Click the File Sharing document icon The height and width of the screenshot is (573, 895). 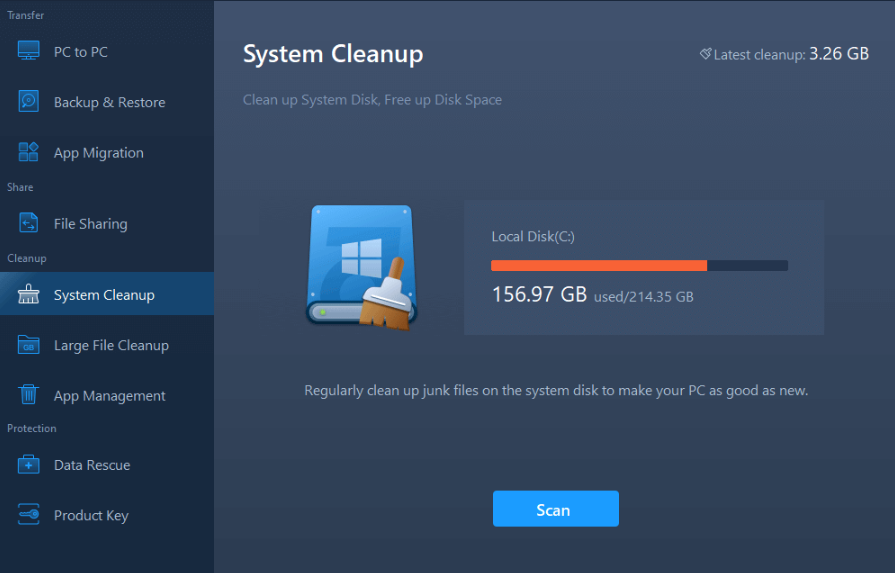(x=29, y=223)
